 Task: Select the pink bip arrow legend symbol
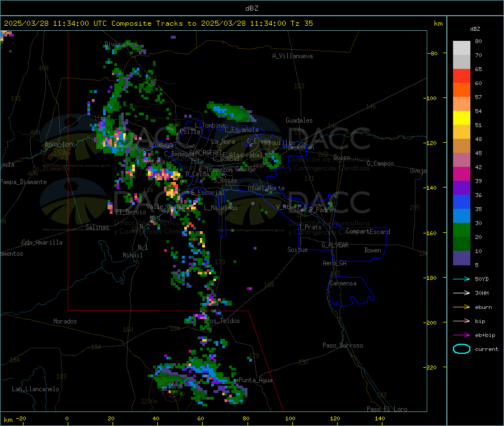coord(461,321)
